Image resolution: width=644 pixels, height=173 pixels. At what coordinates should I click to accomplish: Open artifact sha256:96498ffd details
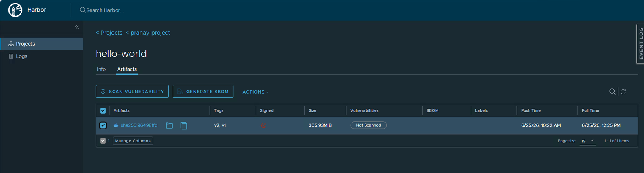(139, 125)
